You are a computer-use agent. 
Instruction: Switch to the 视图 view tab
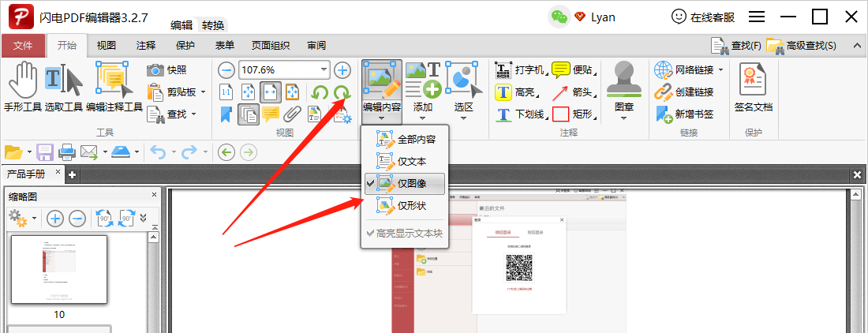107,46
